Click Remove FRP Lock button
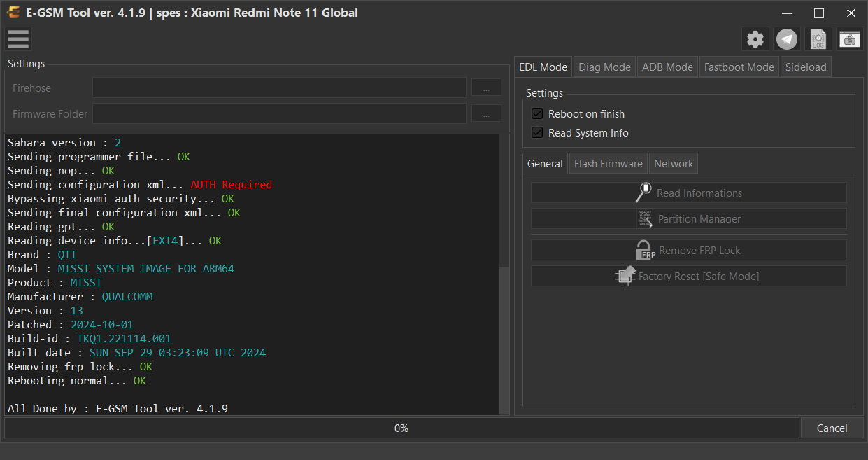The height and width of the screenshot is (460, 868). [688, 250]
